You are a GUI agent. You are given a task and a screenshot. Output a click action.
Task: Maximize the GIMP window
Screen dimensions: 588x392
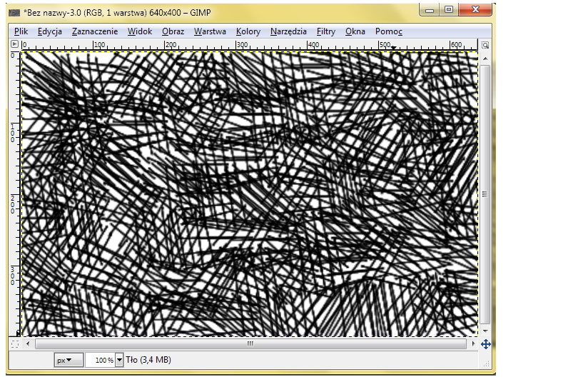coord(449,10)
